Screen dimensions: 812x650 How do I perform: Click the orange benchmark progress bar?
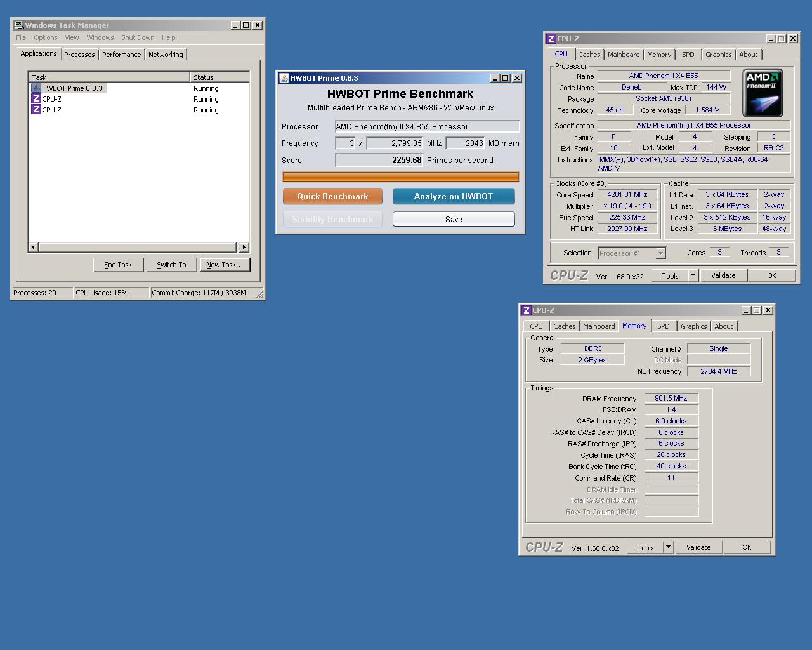coord(400,176)
